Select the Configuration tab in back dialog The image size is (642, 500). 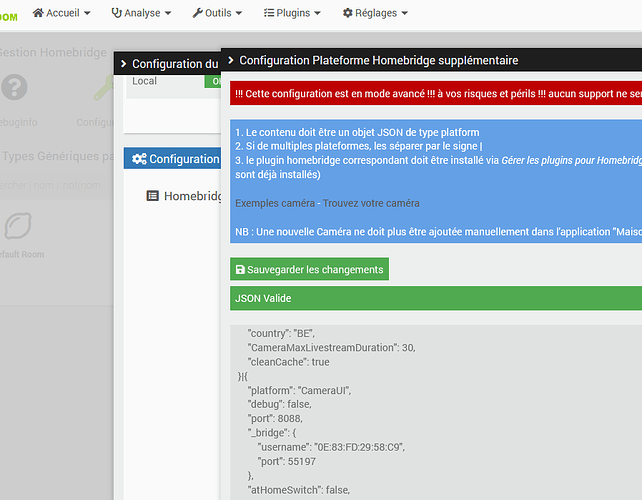click(172, 158)
